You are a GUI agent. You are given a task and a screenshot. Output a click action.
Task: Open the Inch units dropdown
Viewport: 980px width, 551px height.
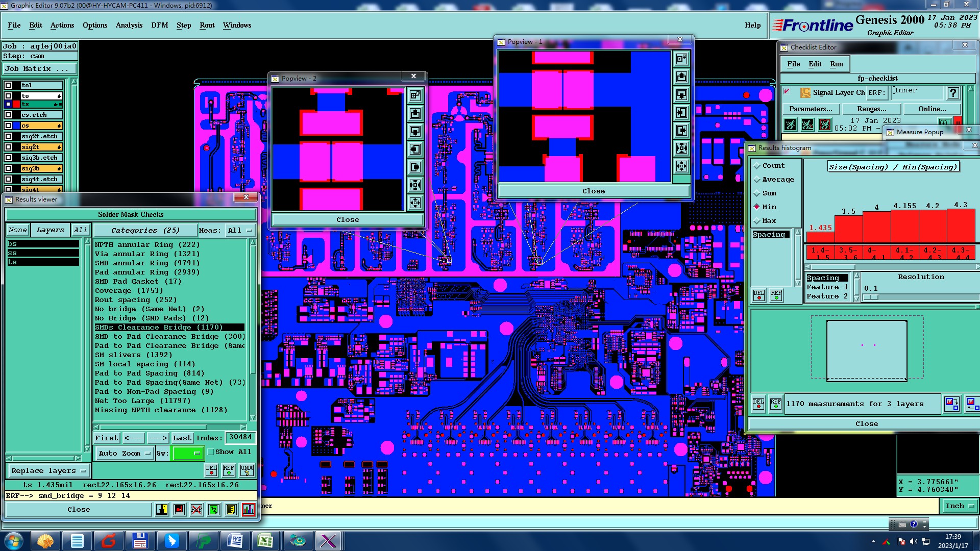point(959,506)
